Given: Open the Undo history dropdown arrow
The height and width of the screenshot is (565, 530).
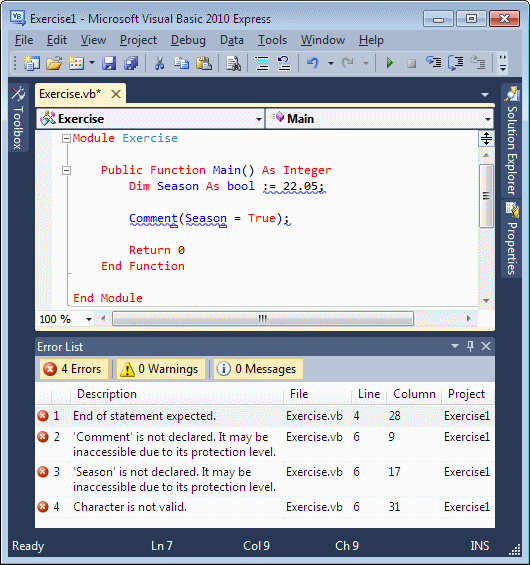Looking at the screenshot, I should pos(331,63).
